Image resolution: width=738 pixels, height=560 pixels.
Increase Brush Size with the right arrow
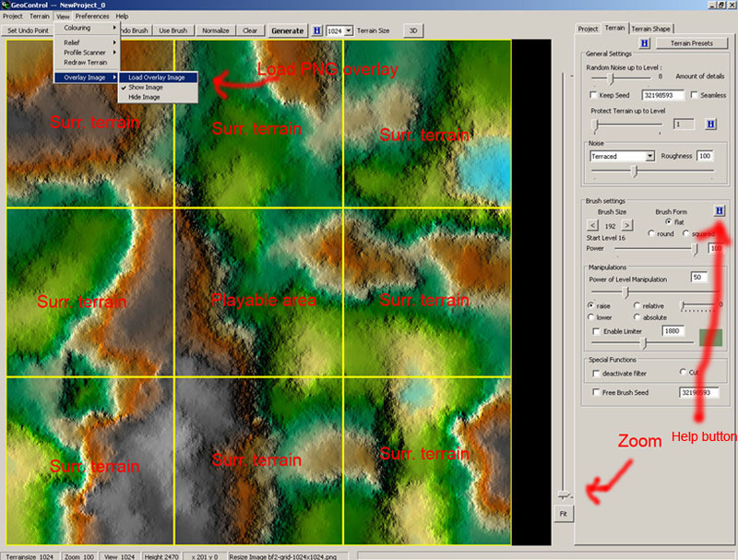tap(626, 224)
